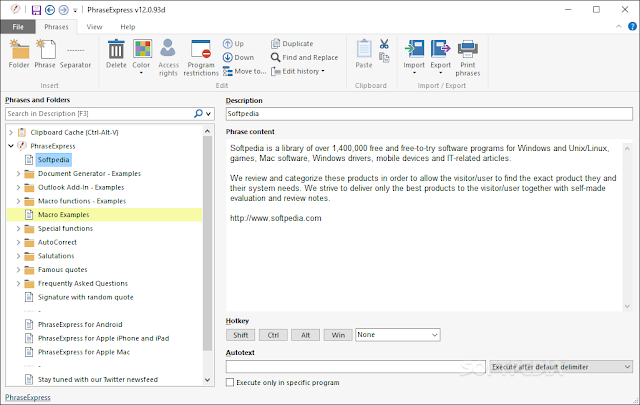Viewport: 640px width, 405px height.
Task: Open the PhraseExpress link at bottom
Action: (x=28, y=397)
